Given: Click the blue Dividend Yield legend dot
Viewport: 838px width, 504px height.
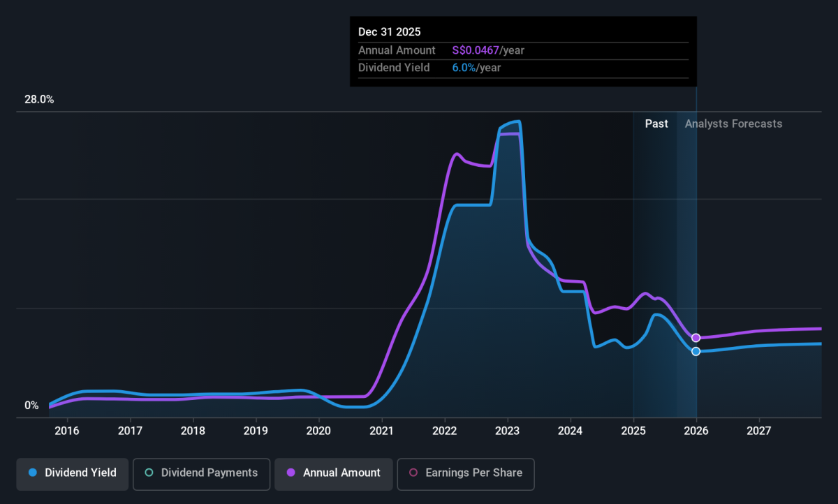Looking at the screenshot, I should click(x=32, y=473).
